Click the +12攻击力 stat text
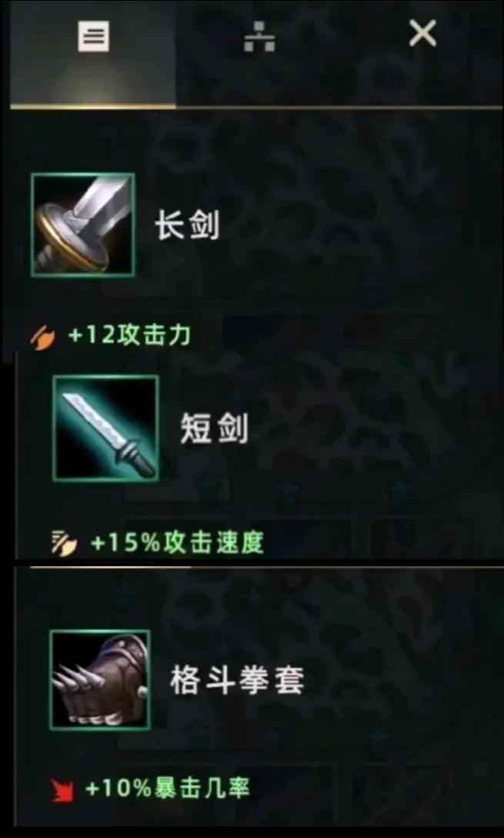Image resolution: width=504 pixels, height=838 pixels. 129,337
